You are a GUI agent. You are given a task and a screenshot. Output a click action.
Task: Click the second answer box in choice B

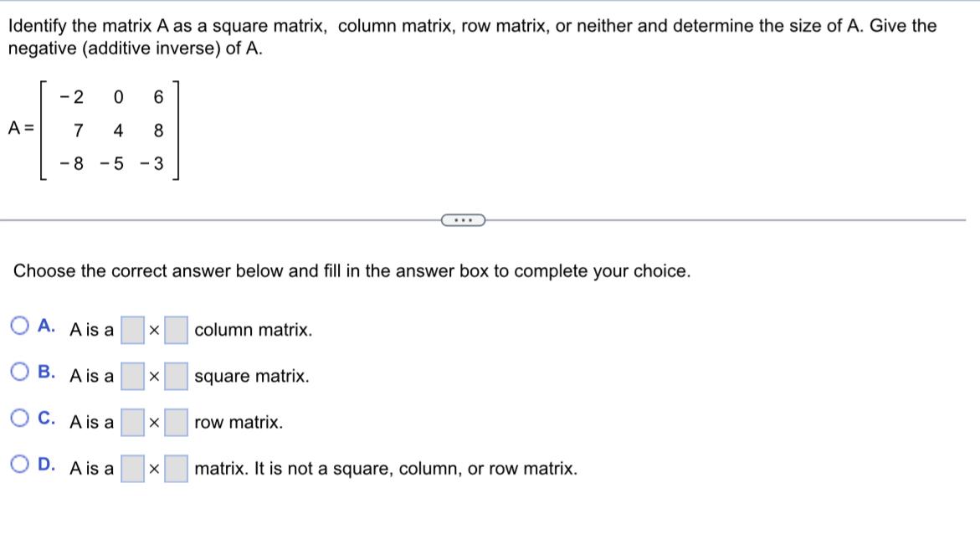pos(175,375)
